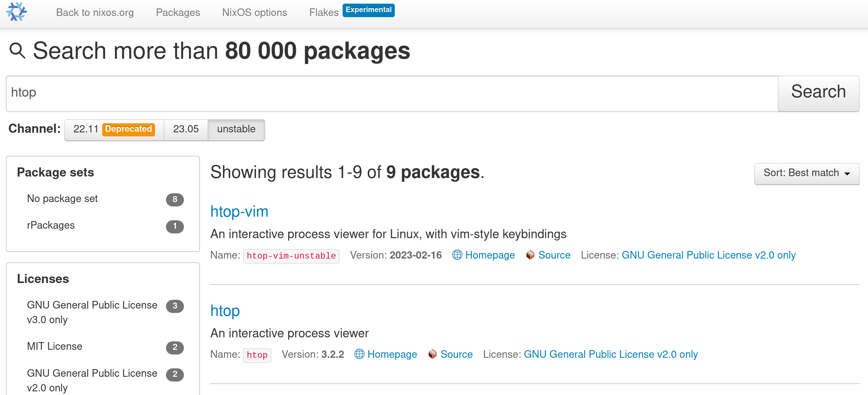Image resolution: width=868 pixels, height=395 pixels.
Task: Filter by No package set
Action: click(x=62, y=199)
